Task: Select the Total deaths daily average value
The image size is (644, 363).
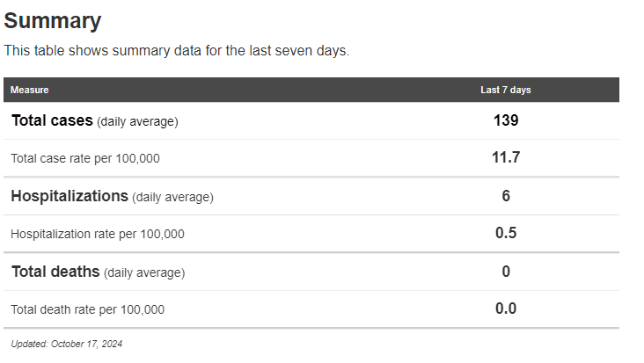Action: 506,272
